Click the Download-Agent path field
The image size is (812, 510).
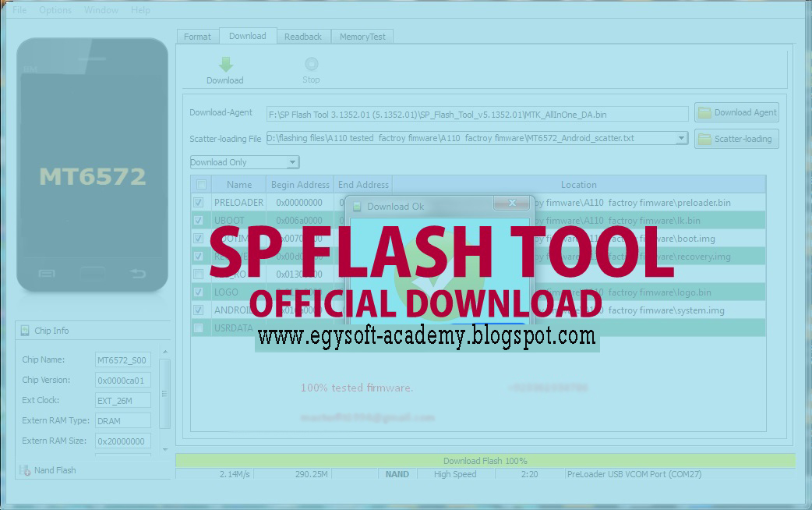click(x=477, y=114)
